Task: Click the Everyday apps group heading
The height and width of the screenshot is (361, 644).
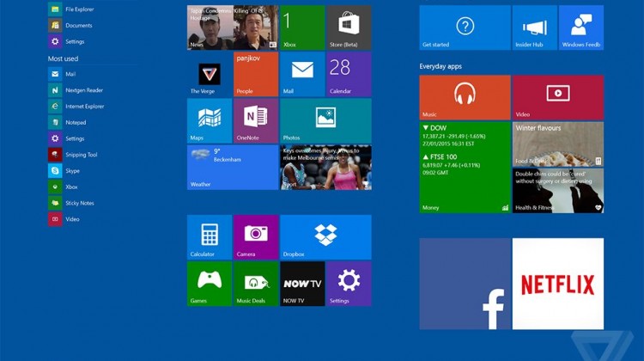Action: point(440,66)
